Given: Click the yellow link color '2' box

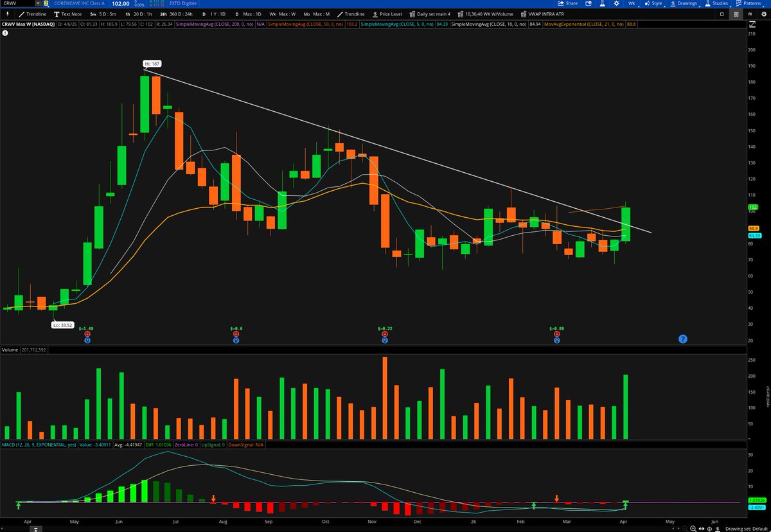Looking at the screenshot, I should 46,3.
